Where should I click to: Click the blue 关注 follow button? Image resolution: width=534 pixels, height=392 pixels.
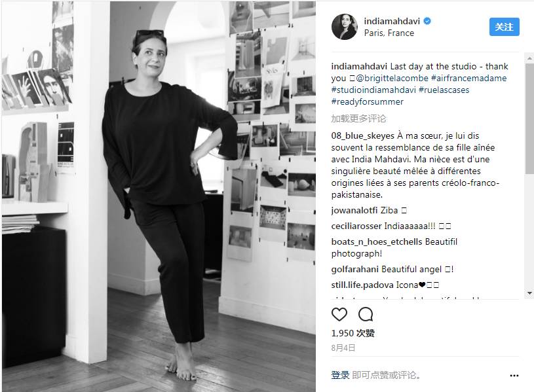point(504,27)
